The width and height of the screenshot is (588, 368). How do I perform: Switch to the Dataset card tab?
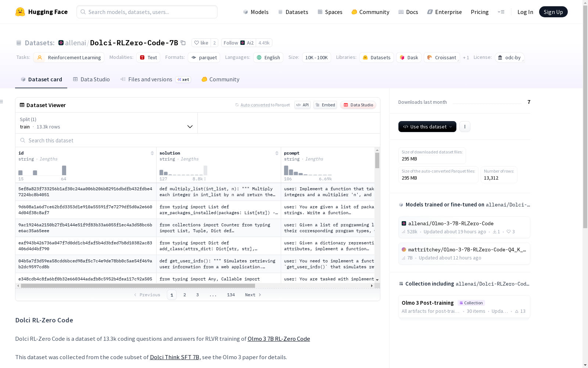click(x=41, y=79)
